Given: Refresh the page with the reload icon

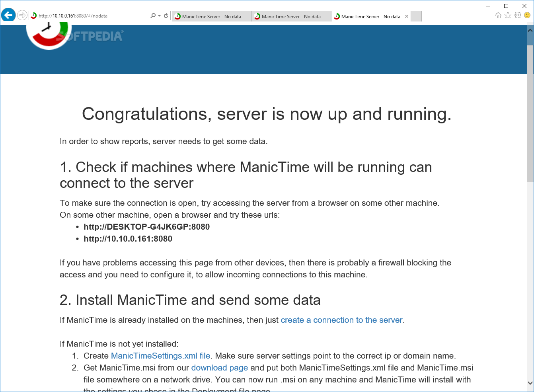Looking at the screenshot, I should [166, 16].
